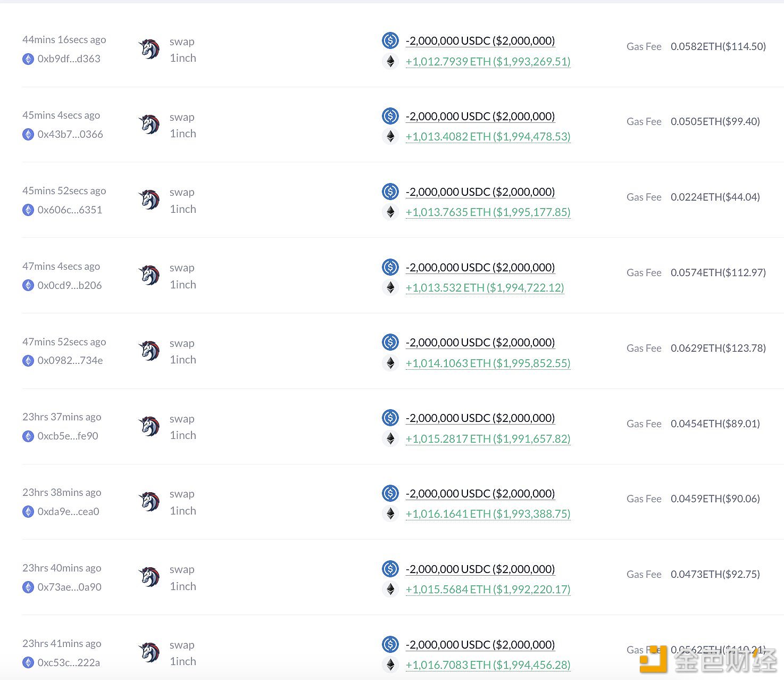
Task: Open the 1inch unicorn icon beside 0xb9df...d363
Action: click(x=149, y=49)
